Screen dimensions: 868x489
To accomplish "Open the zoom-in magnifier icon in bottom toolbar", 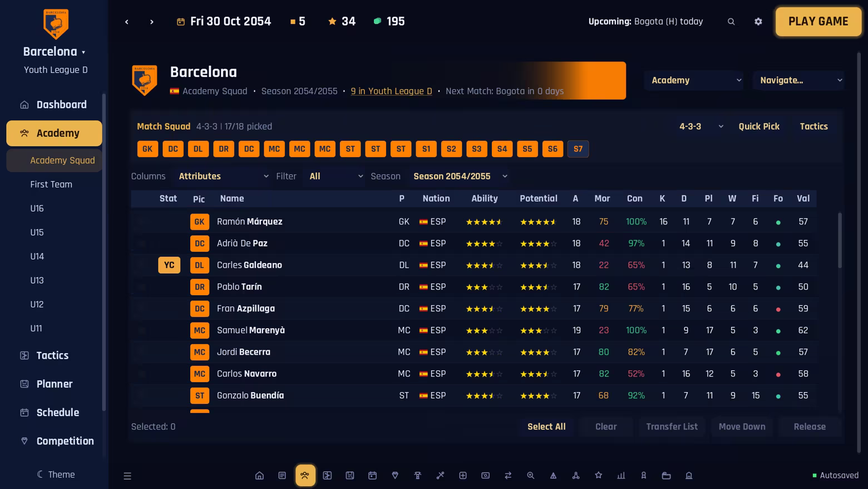I will pyautogui.click(x=531, y=476).
